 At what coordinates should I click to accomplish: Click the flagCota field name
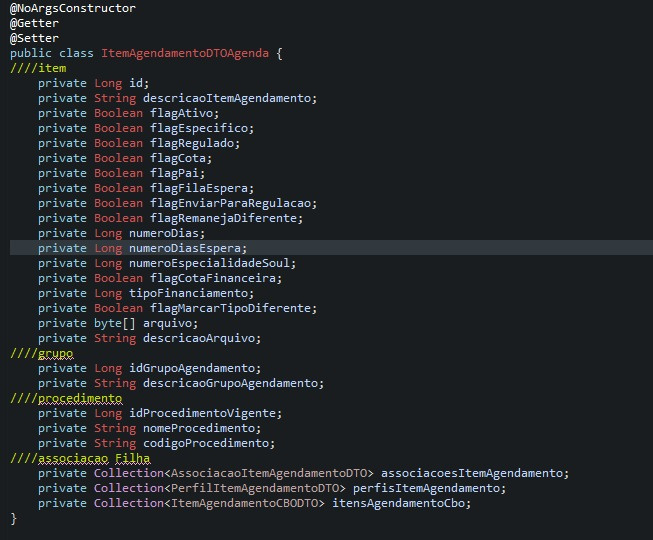(x=178, y=158)
